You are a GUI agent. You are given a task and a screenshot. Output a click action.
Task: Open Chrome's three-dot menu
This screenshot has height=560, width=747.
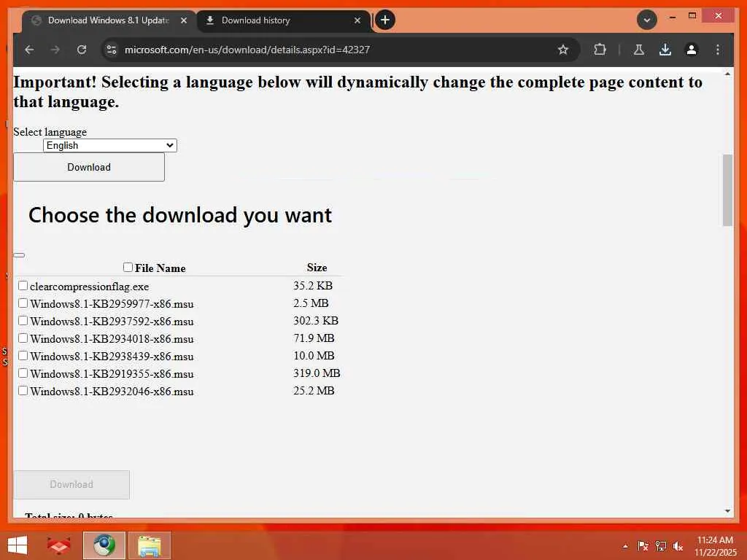(x=718, y=50)
